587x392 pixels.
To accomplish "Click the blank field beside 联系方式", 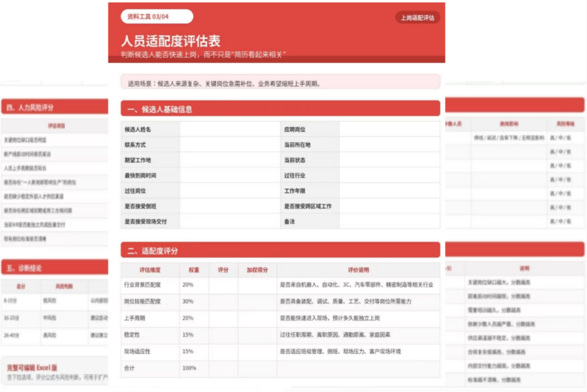I will tap(230, 145).
